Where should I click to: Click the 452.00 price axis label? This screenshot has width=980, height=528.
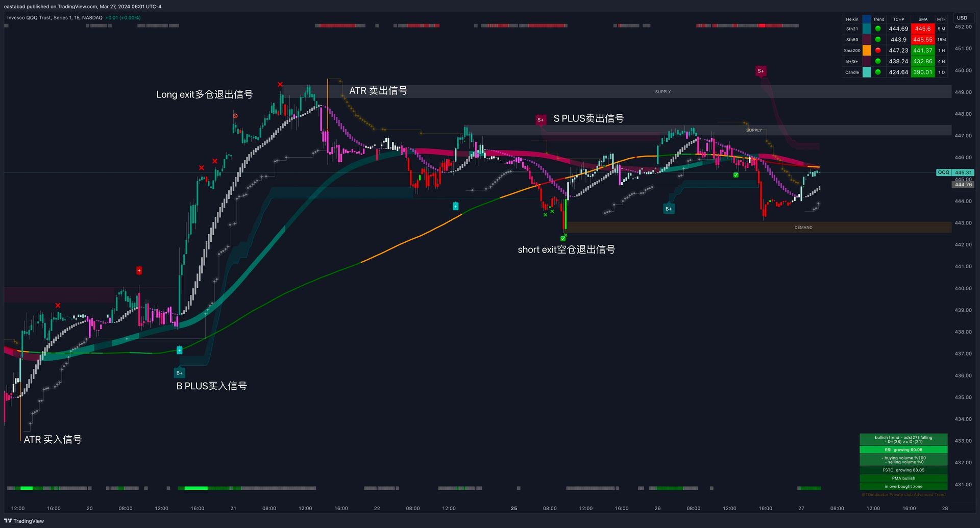pos(963,27)
